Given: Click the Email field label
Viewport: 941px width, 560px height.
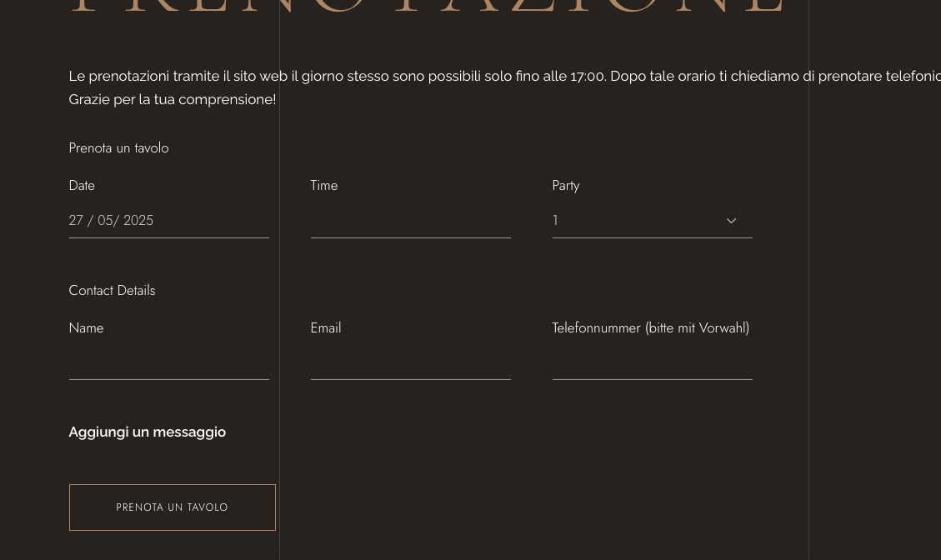Looking at the screenshot, I should [326, 328].
